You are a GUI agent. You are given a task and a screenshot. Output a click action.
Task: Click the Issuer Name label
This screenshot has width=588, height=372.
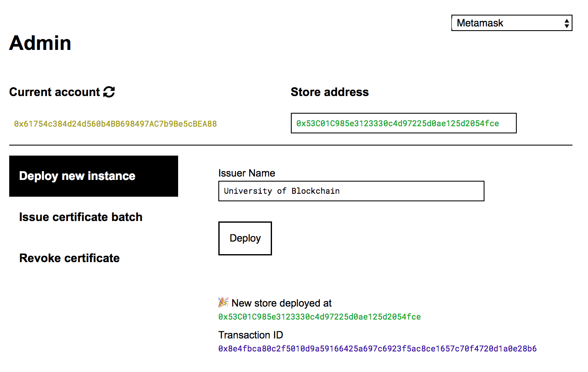pyautogui.click(x=246, y=173)
